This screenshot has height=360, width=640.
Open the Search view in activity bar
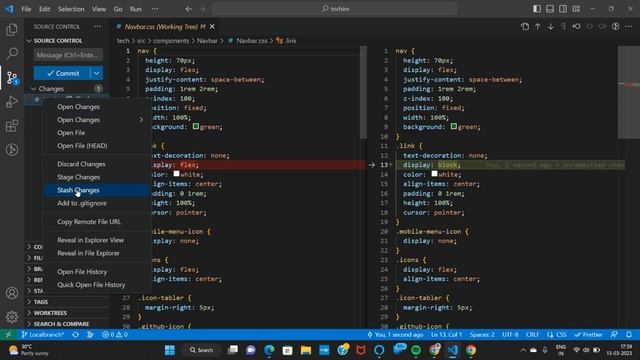pyautogui.click(x=12, y=53)
